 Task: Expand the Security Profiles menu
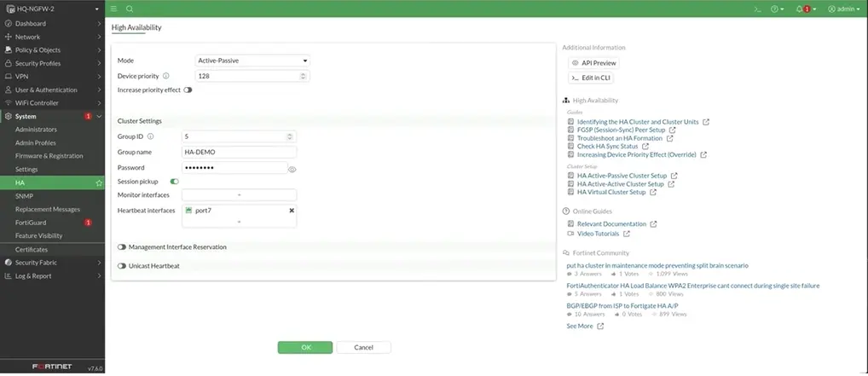[x=52, y=64]
